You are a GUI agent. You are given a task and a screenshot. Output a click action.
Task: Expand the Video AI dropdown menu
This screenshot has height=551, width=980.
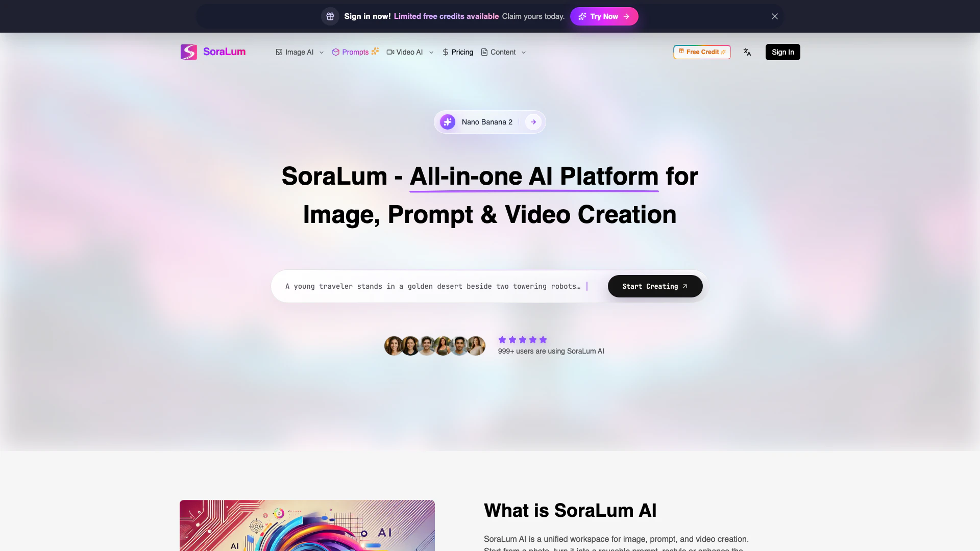410,52
